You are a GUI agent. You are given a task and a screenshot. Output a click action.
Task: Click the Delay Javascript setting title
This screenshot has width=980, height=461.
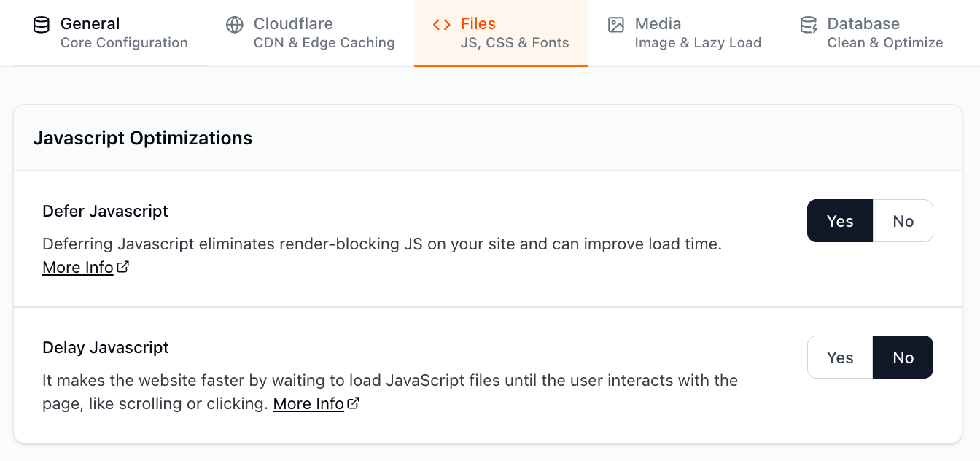point(106,347)
